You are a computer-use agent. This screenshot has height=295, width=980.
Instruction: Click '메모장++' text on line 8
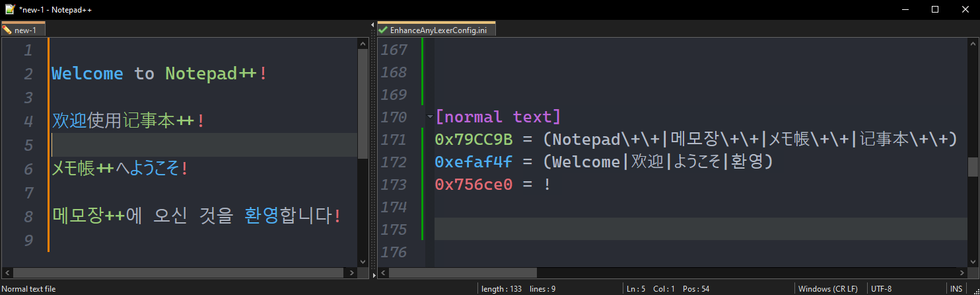coord(88,216)
